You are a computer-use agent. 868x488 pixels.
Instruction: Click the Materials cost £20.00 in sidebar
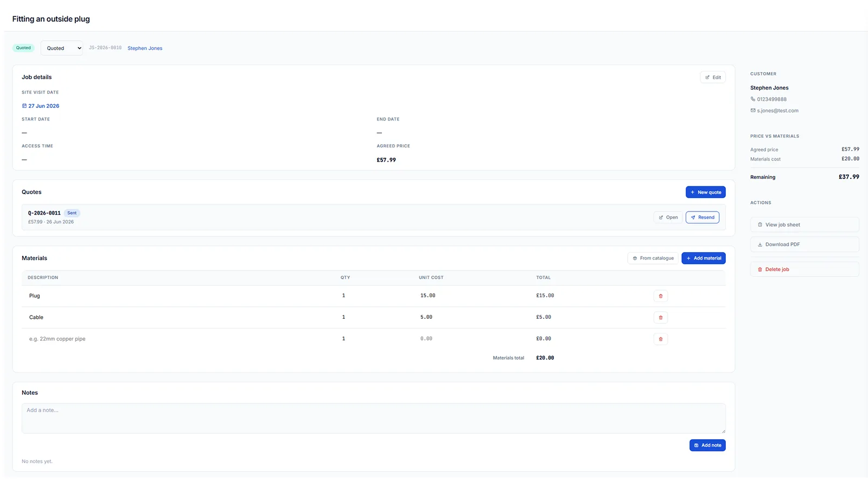[850, 159]
